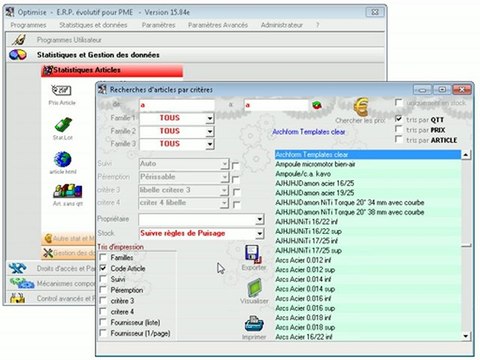Untick 'tris par QTT' checkbox
Viewport: 480px width, 360px height.
coord(398,119)
